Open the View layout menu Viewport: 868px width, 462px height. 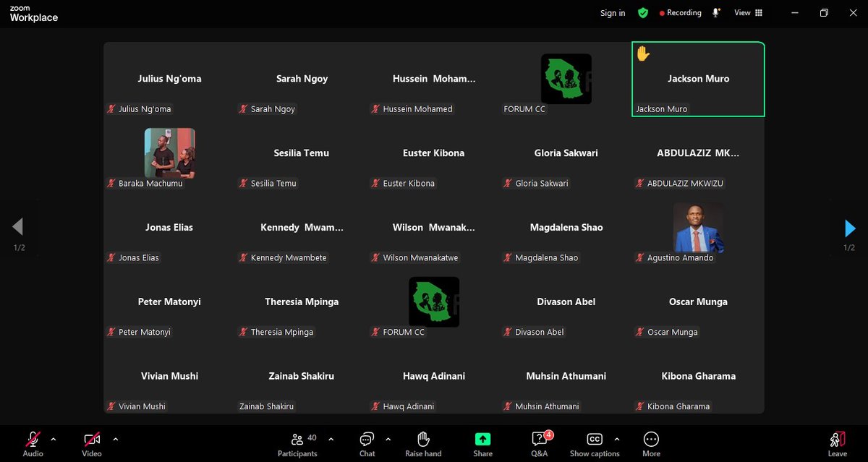[749, 13]
